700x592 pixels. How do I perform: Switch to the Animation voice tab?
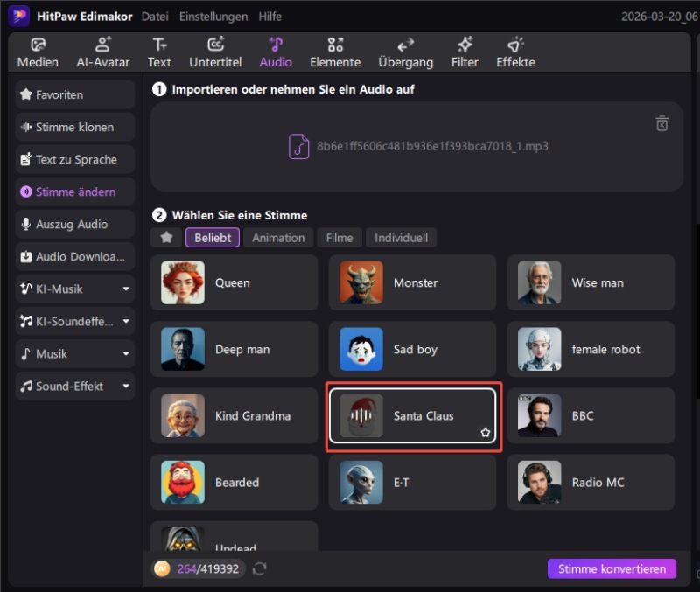(278, 238)
